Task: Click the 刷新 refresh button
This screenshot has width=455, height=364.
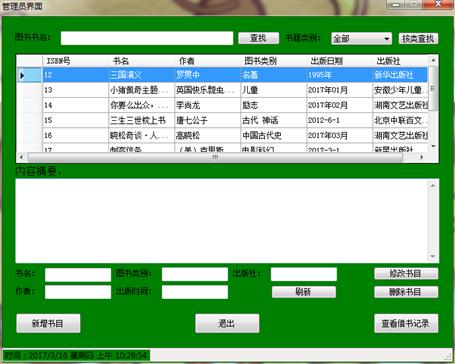Action: [x=304, y=292]
